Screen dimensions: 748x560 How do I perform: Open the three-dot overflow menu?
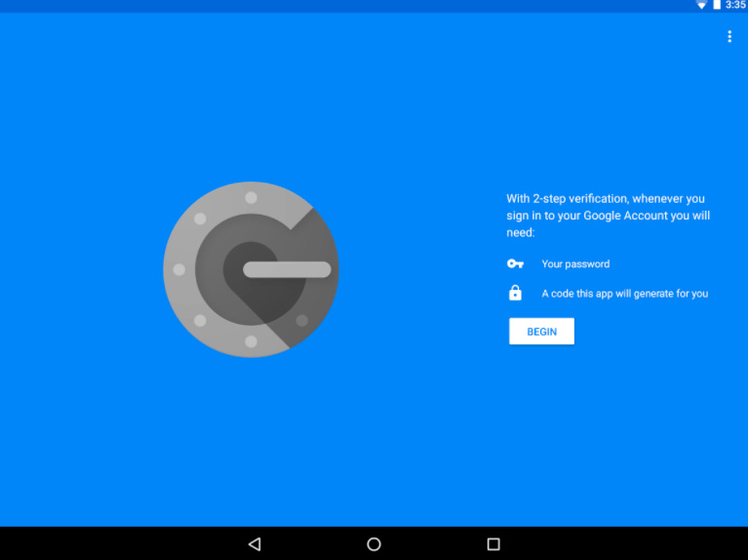[728, 37]
